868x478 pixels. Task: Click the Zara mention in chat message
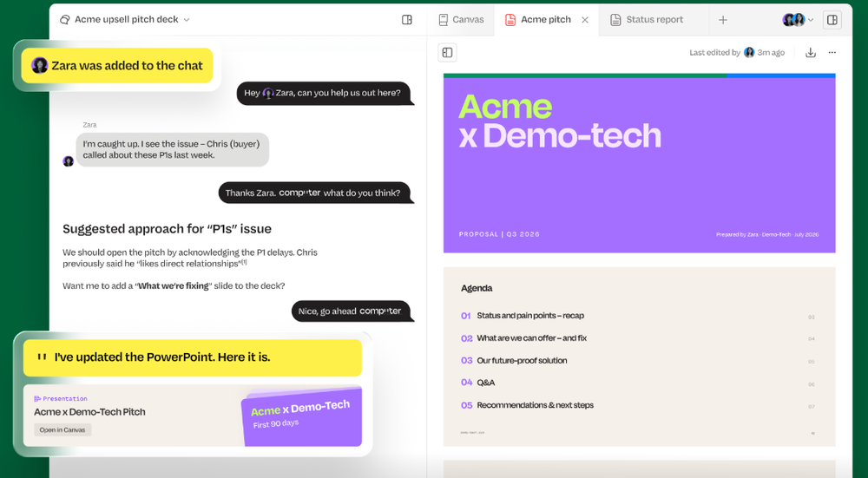tap(279, 93)
